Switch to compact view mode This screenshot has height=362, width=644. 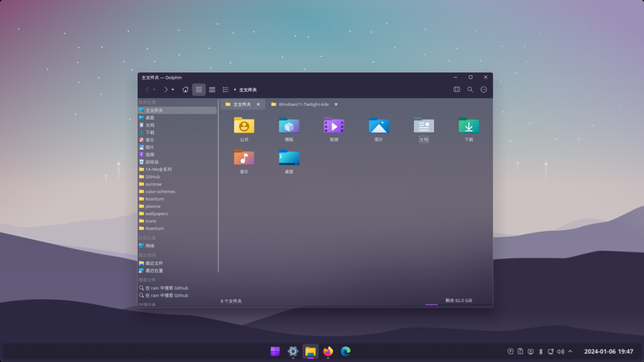tap(212, 89)
